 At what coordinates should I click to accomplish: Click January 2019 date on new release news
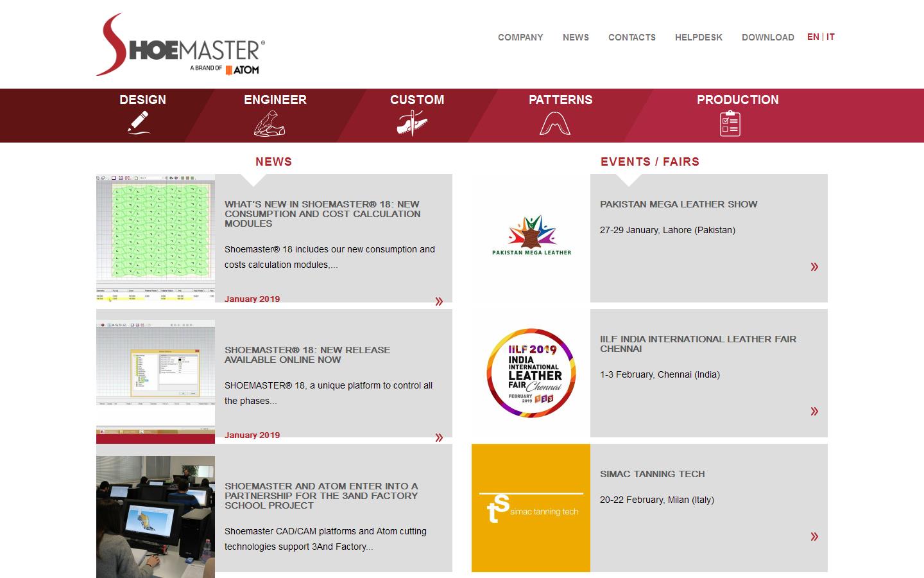pyautogui.click(x=252, y=435)
